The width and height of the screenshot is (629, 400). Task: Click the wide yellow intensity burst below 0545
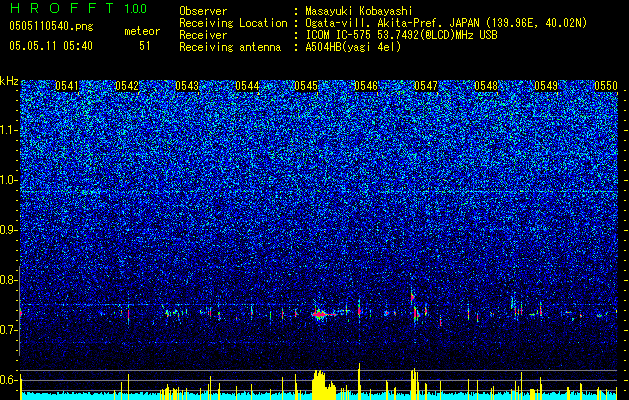(x=323, y=384)
